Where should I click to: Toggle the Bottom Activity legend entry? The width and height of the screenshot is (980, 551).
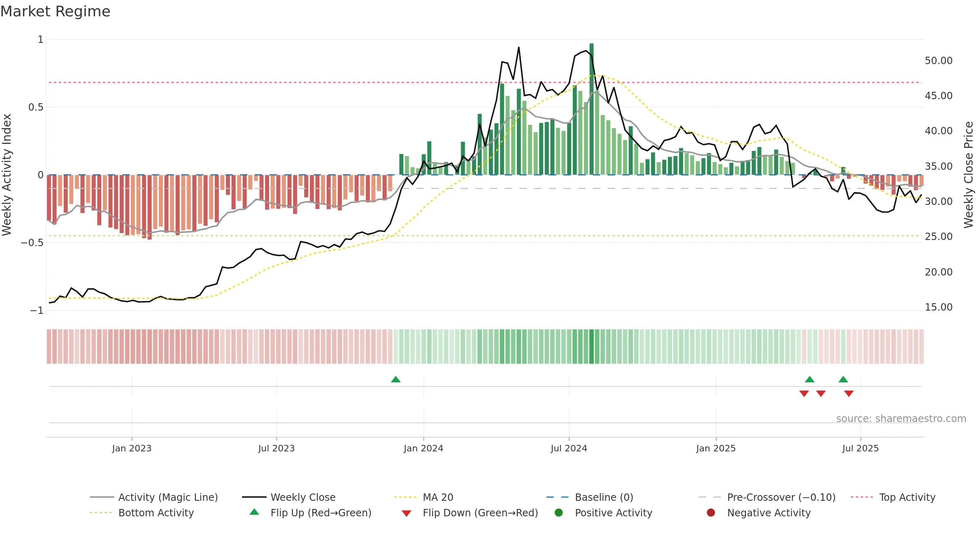tap(142, 513)
